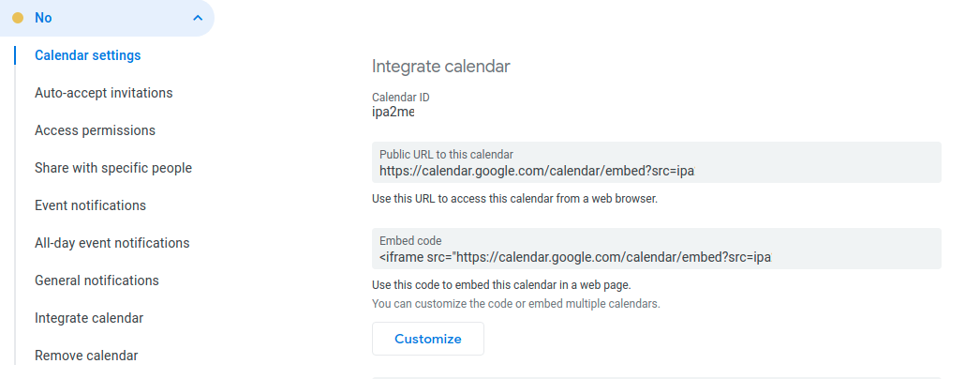Click the Integrate calendar section heading
Screen dimensions: 980x379
click(440, 67)
